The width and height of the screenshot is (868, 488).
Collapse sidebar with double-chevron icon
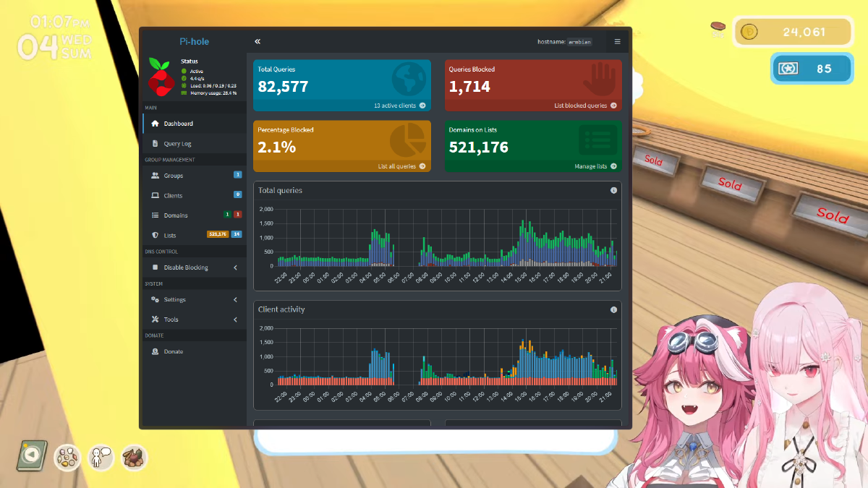coord(258,42)
